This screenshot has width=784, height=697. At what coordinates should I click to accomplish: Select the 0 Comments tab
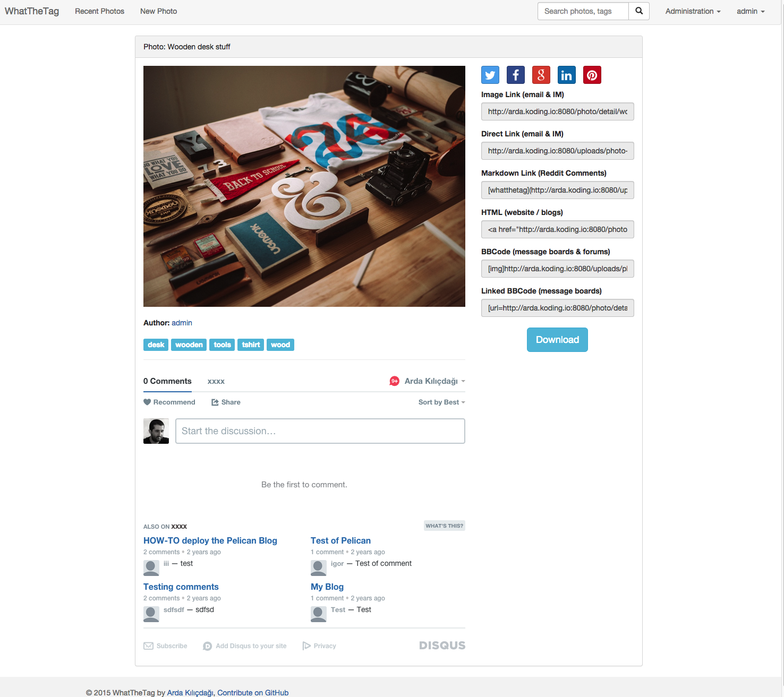167,381
